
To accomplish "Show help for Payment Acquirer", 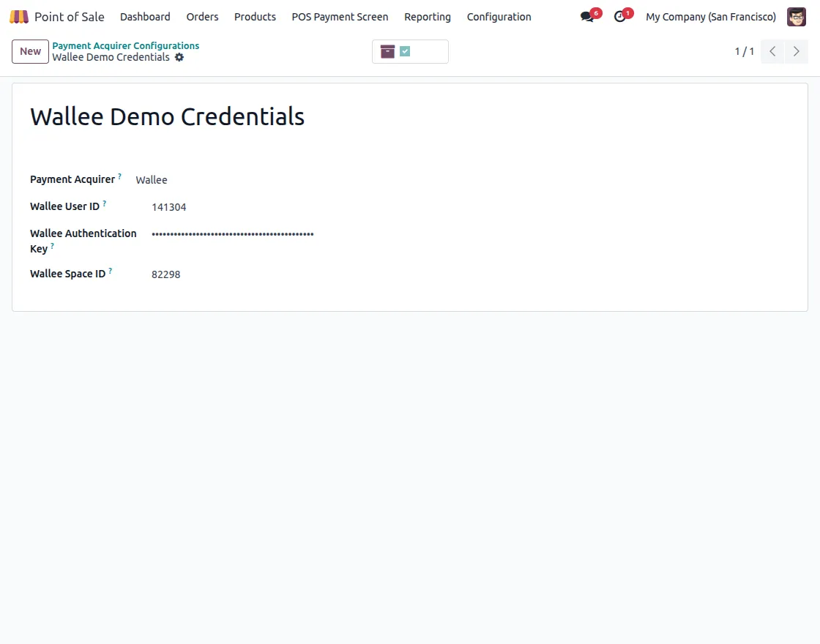I will tap(120, 176).
